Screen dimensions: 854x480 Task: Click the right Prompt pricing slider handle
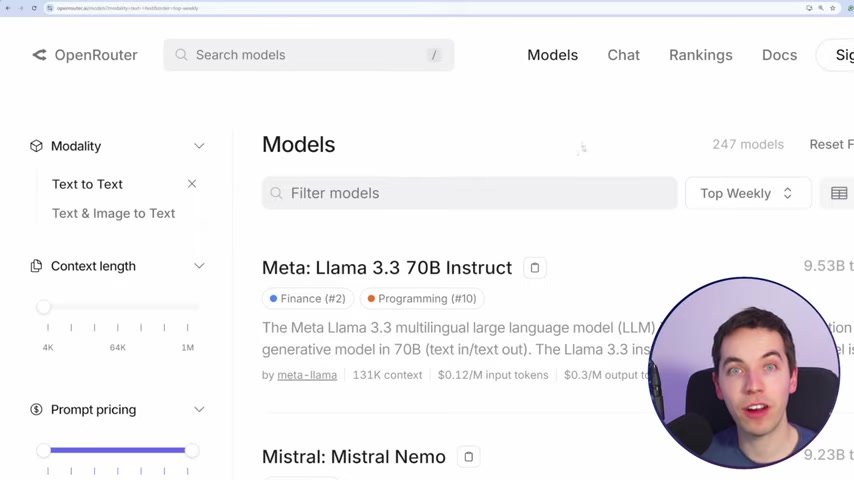pos(192,450)
